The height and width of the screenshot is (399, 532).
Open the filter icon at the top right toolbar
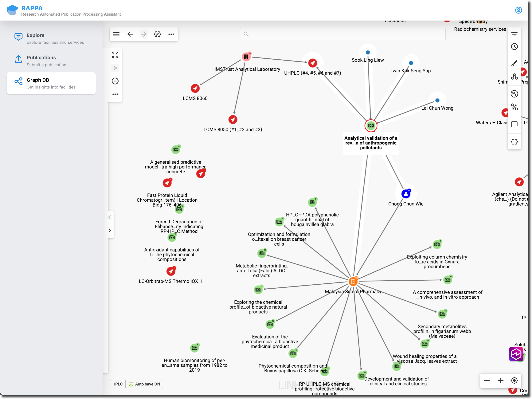click(x=514, y=34)
